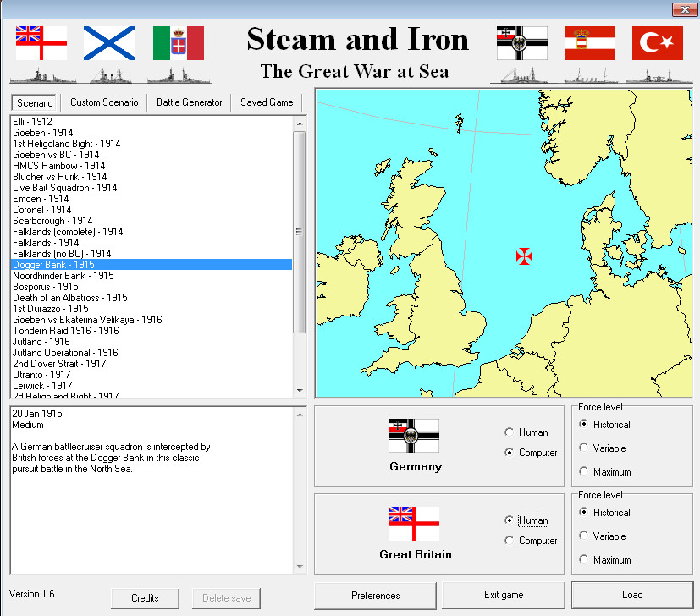Set Great Britain to Computer player
The image size is (700, 616).
[x=510, y=541]
